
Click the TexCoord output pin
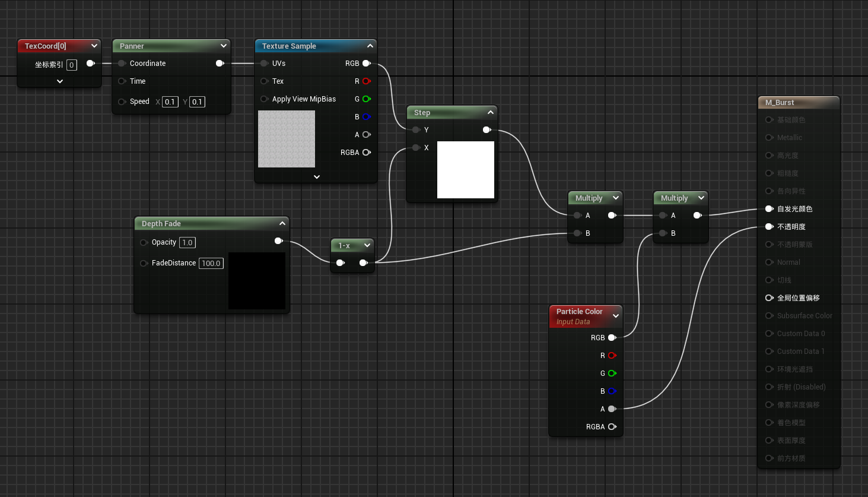[x=90, y=64]
